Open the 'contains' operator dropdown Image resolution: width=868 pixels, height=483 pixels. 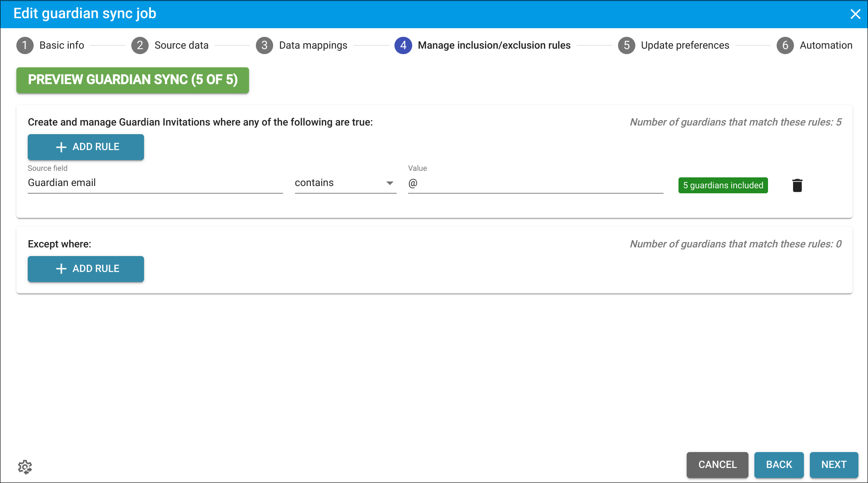click(345, 183)
